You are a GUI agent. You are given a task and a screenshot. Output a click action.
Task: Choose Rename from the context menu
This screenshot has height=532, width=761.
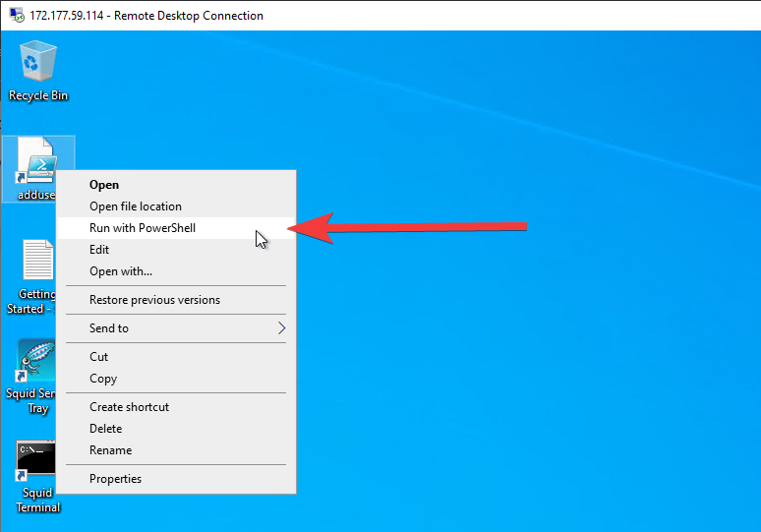(176, 450)
